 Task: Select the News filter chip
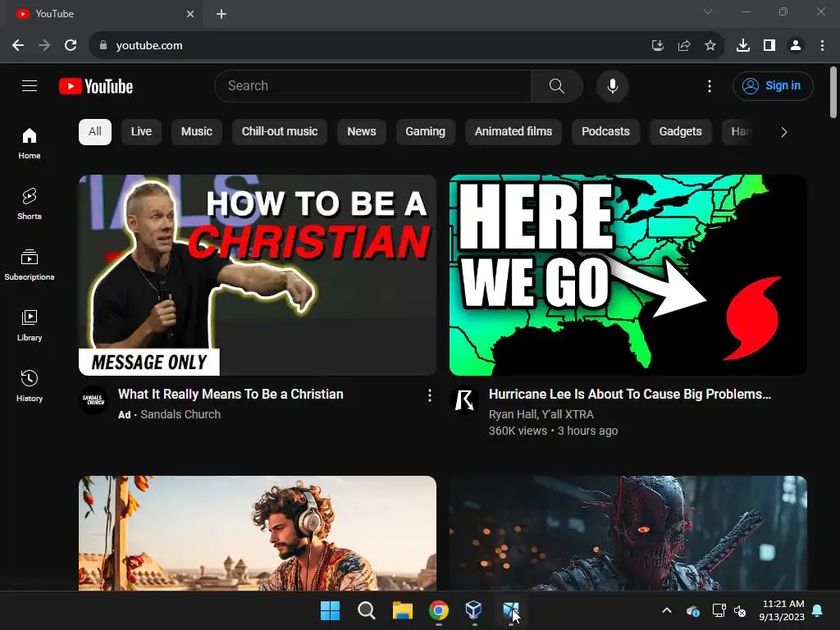click(362, 132)
